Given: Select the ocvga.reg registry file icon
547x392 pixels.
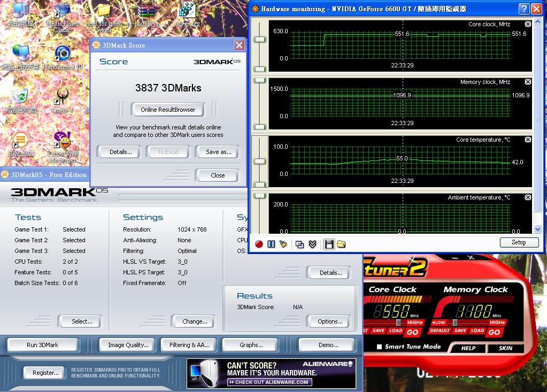Looking at the screenshot, I should 188,14.
